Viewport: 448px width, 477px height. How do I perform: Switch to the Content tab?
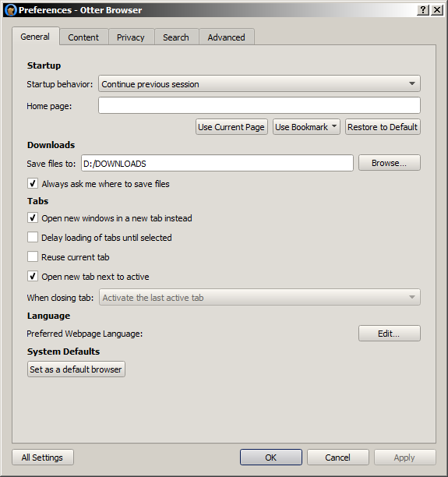pyautogui.click(x=83, y=37)
